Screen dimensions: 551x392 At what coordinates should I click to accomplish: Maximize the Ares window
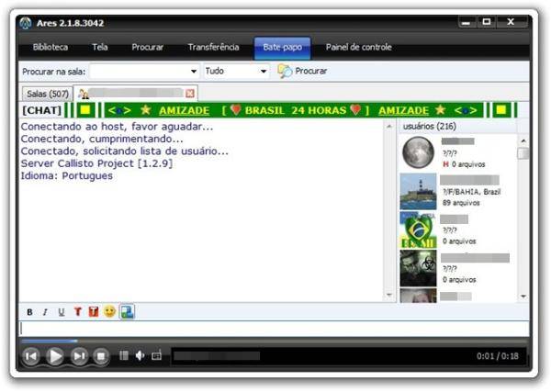click(x=487, y=22)
